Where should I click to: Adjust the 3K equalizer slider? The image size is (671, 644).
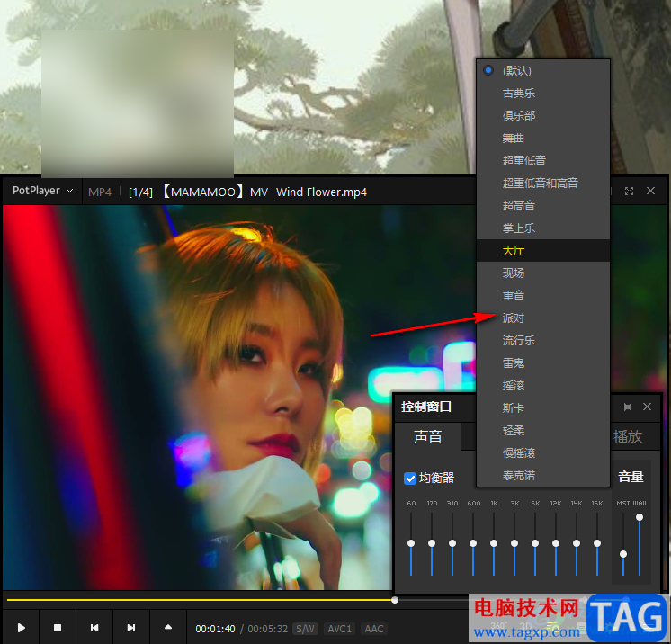click(514, 543)
